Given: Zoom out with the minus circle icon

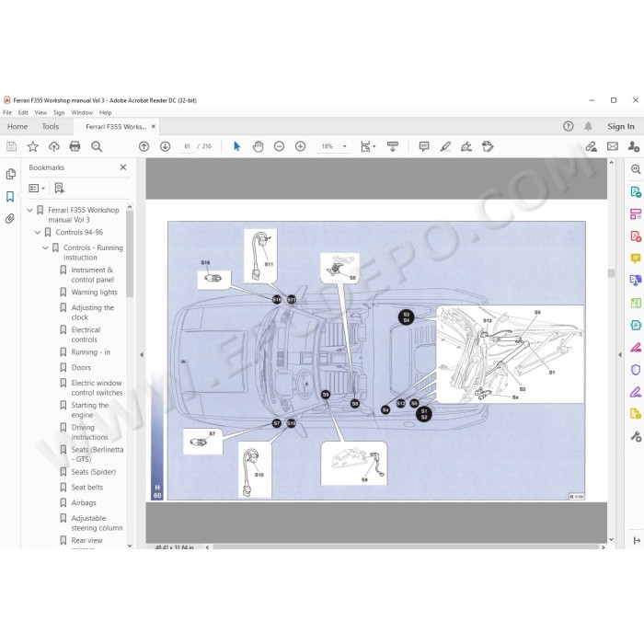Looking at the screenshot, I should coord(279,146).
